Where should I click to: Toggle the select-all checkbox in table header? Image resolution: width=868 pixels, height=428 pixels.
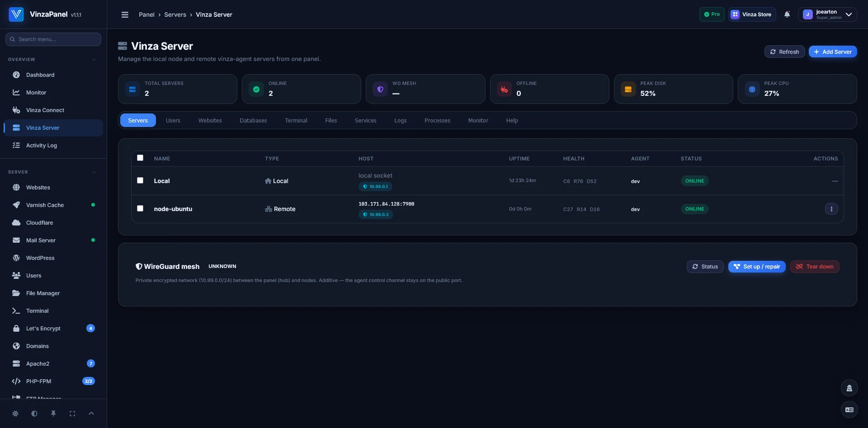140,158
